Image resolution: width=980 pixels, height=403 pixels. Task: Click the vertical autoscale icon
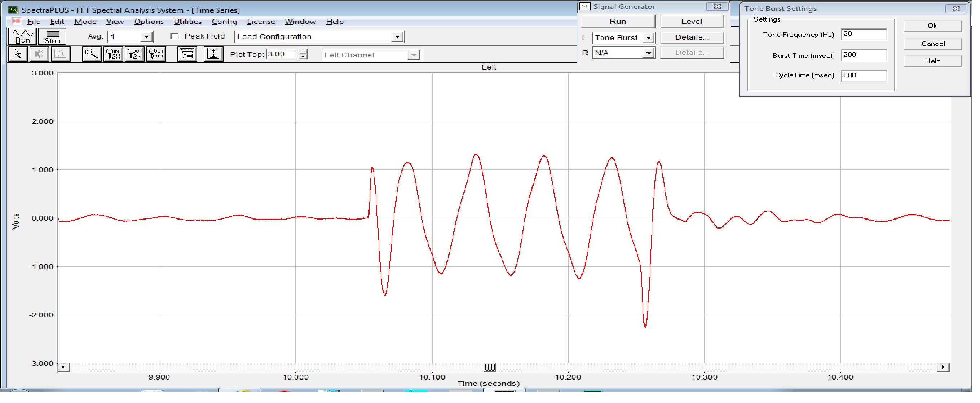[213, 54]
